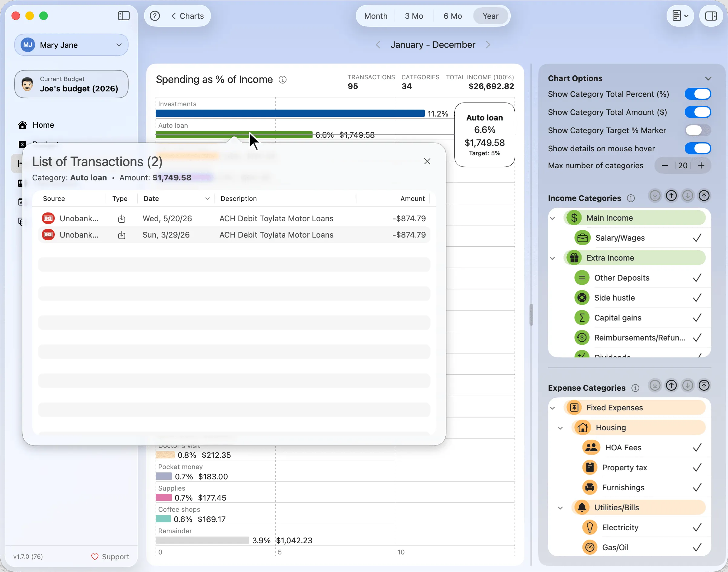Open the Mary Jane profile dropdown
The width and height of the screenshot is (728, 572).
[71, 45]
